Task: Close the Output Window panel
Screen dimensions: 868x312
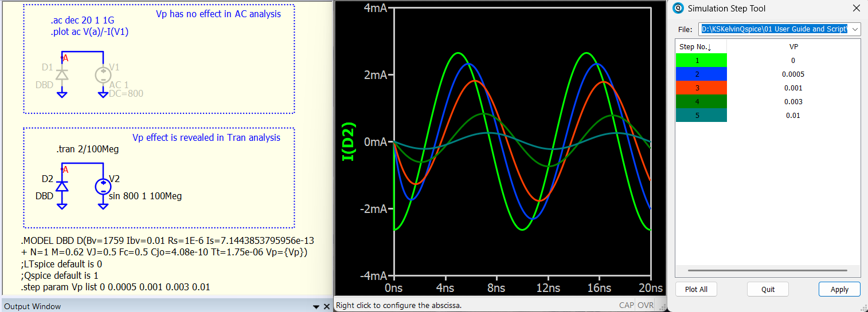Action: tap(326, 307)
